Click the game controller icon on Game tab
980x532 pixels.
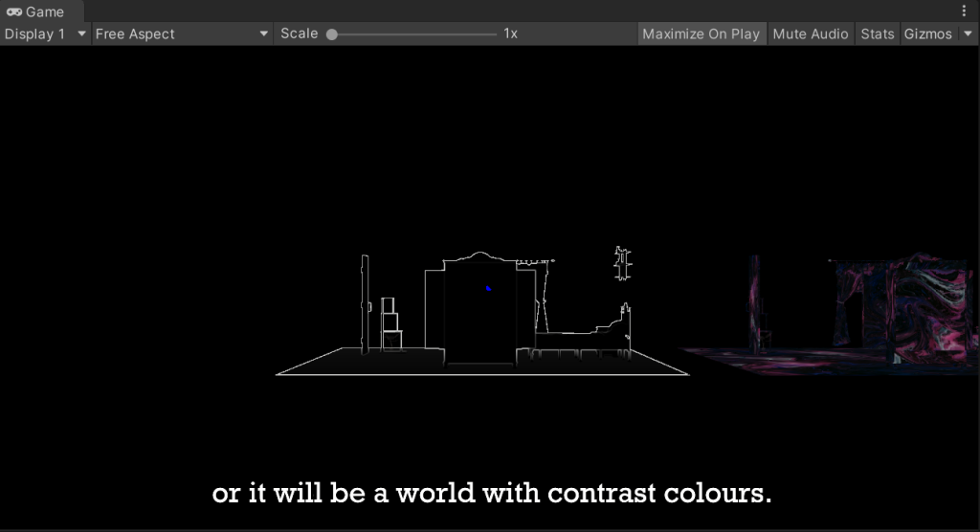13,11
